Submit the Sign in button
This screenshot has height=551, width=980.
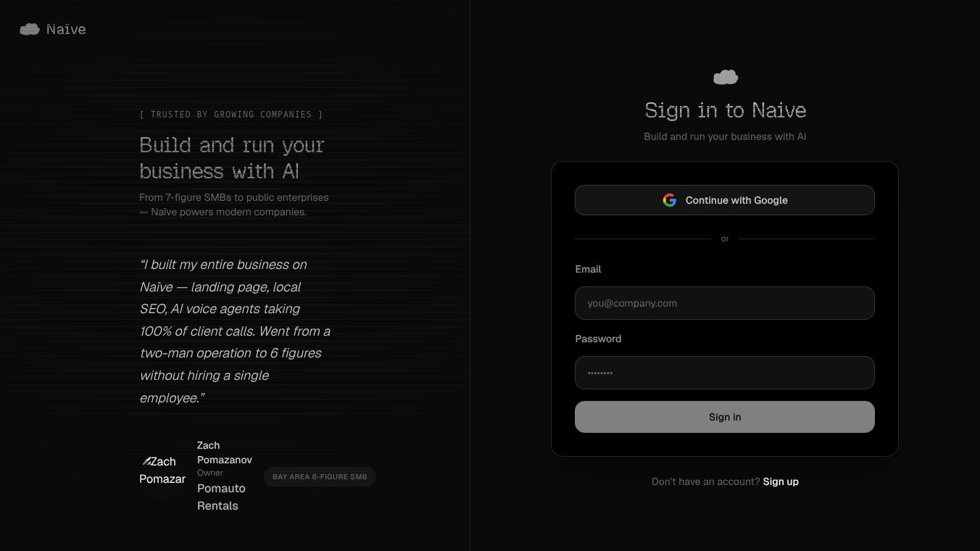coord(725,417)
